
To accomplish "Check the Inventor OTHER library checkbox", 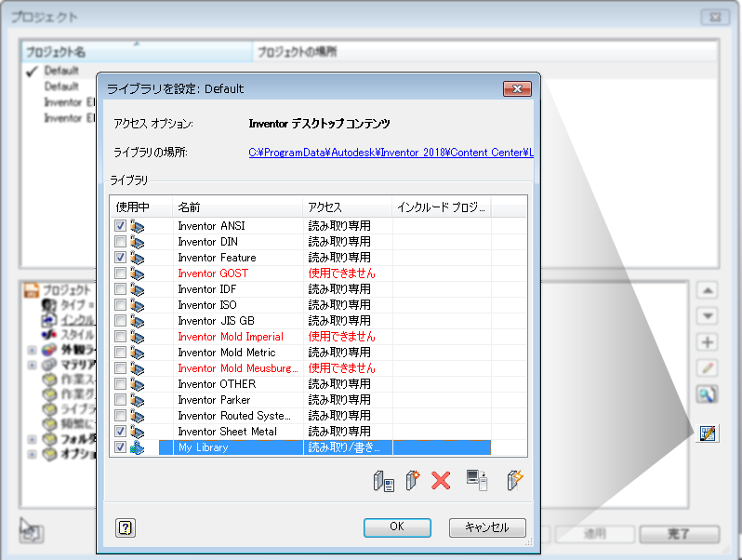I will pos(120,384).
